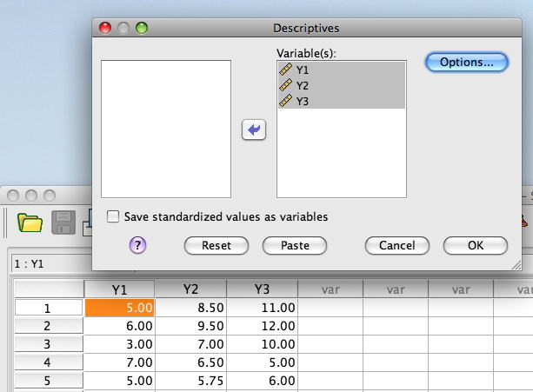Click the Paste button
Viewport: 533px width, 392px height.
tap(295, 245)
